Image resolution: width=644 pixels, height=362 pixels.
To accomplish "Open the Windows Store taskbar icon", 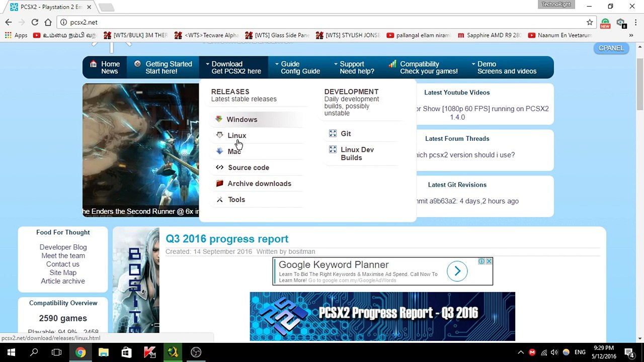I will coord(127,352).
